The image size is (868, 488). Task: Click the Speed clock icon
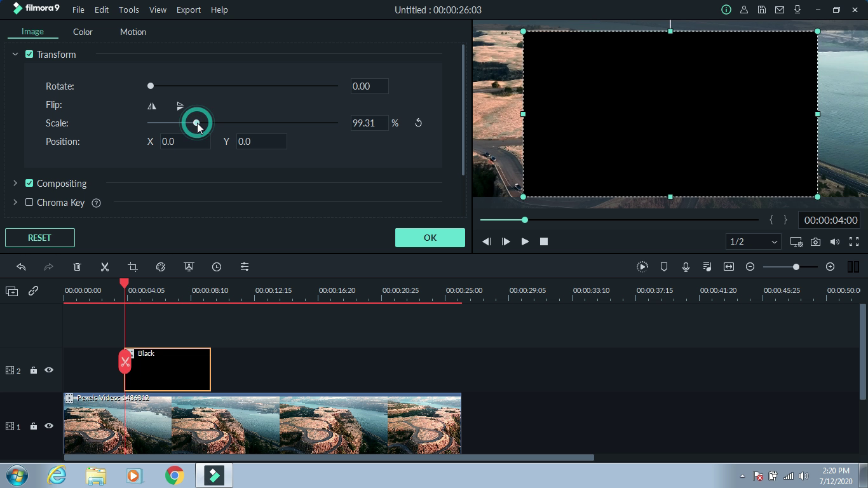click(x=217, y=267)
